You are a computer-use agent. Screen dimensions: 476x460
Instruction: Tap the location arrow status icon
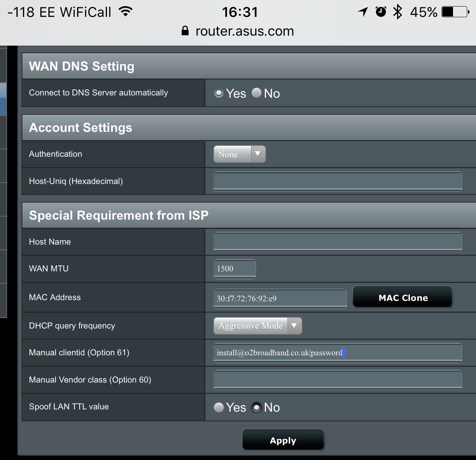click(363, 12)
